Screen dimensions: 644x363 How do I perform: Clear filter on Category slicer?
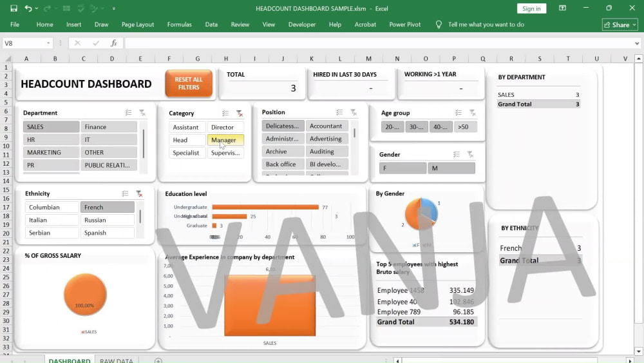pos(240,113)
